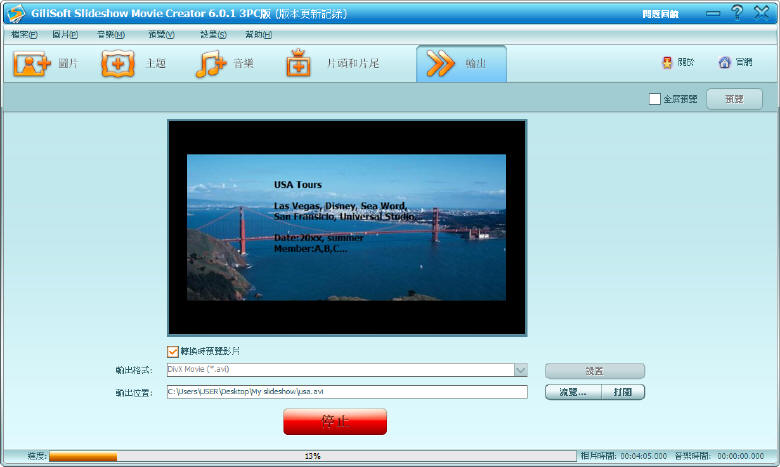Click the 預覽 (Preview) button
This screenshot has height=467, width=780.
(734, 99)
